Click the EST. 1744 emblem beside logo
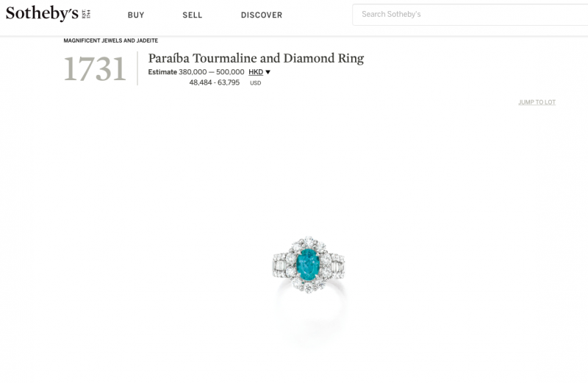This screenshot has height=383, width=588. click(x=86, y=14)
